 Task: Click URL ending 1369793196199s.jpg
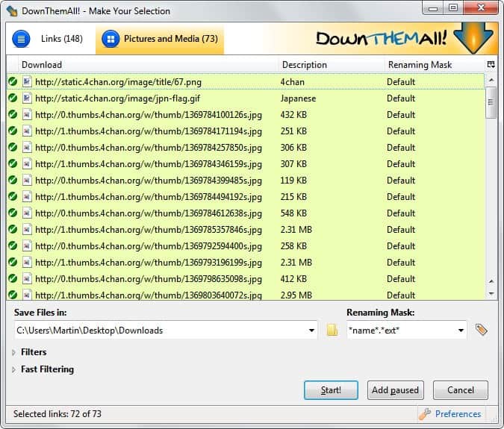coord(149,263)
